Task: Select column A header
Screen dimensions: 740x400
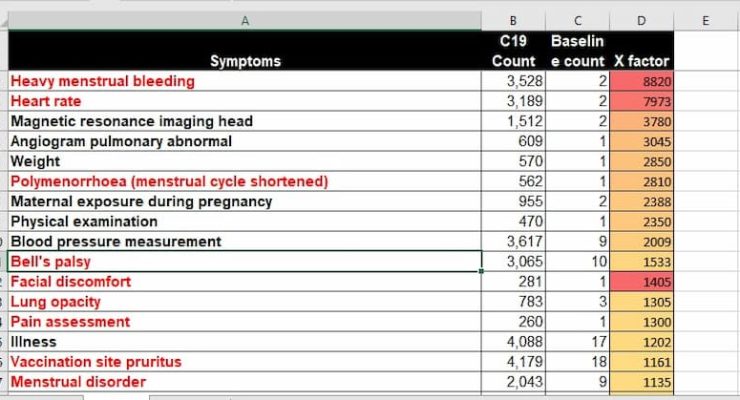Action: [x=245, y=20]
